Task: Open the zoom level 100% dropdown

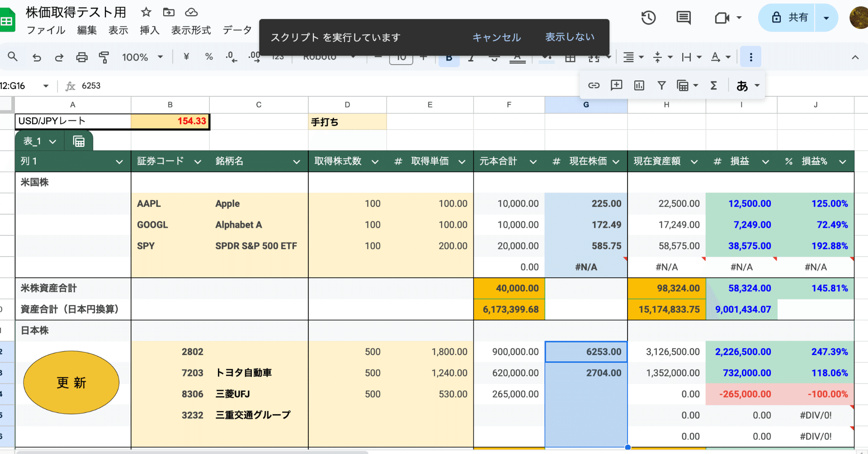Action: click(x=142, y=57)
